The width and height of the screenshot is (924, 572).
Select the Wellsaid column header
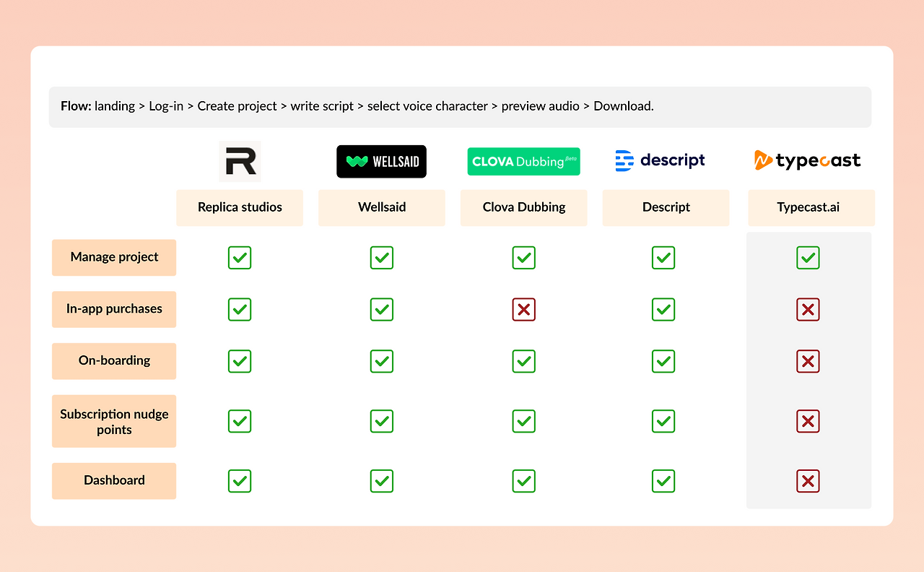(x=382, y=207)
